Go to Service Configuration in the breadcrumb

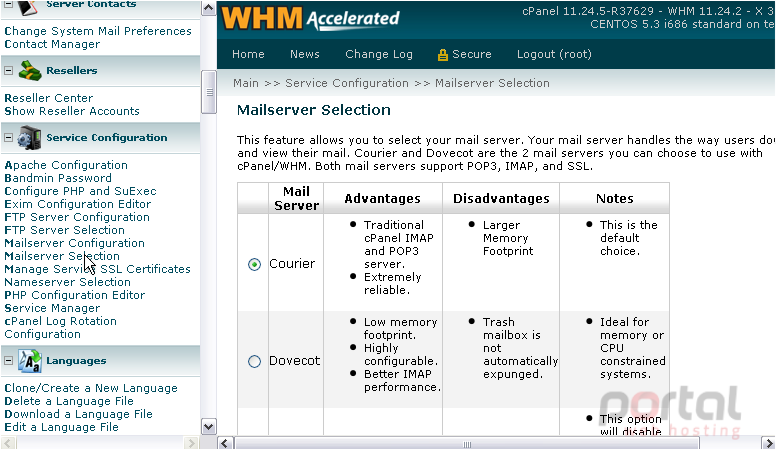pyautogui.click(x=347, y=83)
